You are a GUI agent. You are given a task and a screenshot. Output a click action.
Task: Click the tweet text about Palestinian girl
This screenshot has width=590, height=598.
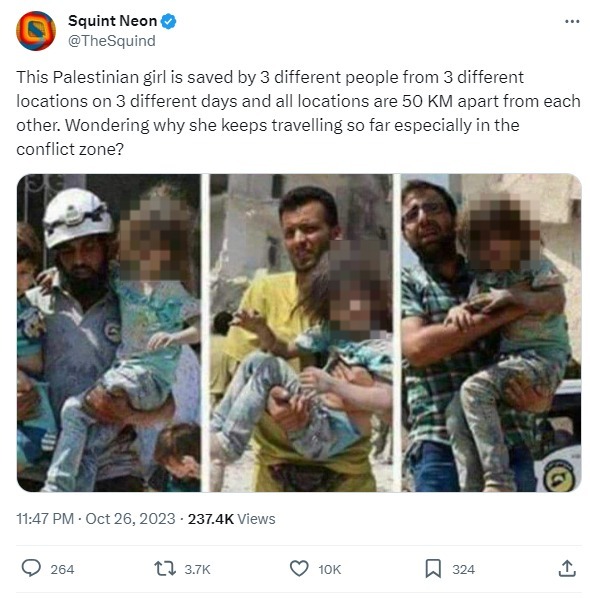[x=298, y=113]
